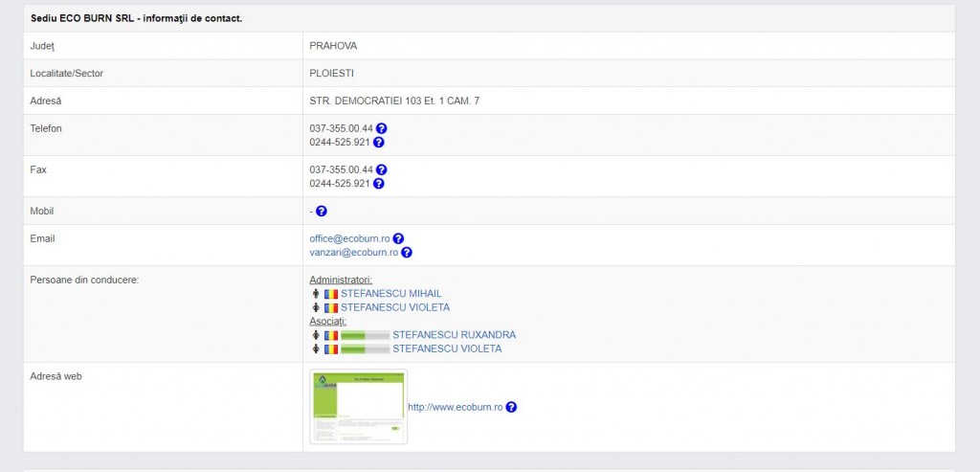Click Romanian flag beside associate STEFANESCU RUXANDRA
The height and width of the screenshot is (472, 980).
pyautogui.click(x=331, y=335)
